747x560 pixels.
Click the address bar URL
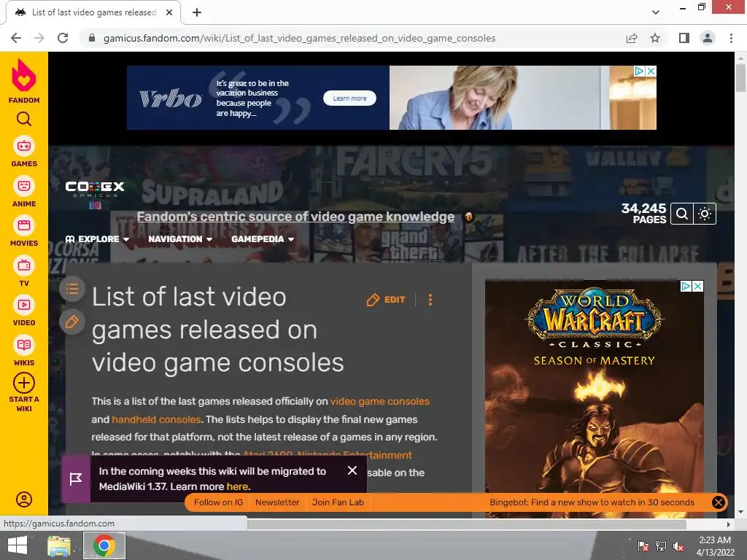[x=299, y=38]
